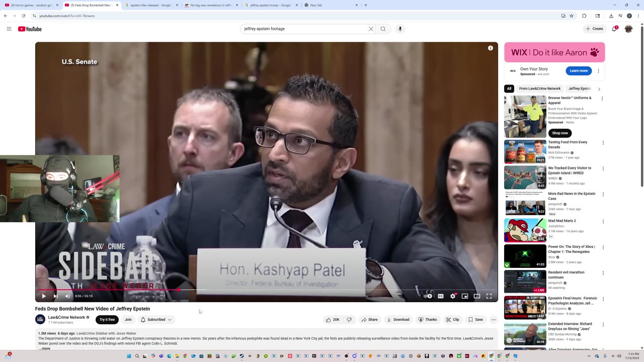The image size is (644, 362).
Task: Open We Tracked Every Visitor to Epstein Island
Action: click(570, 170)
